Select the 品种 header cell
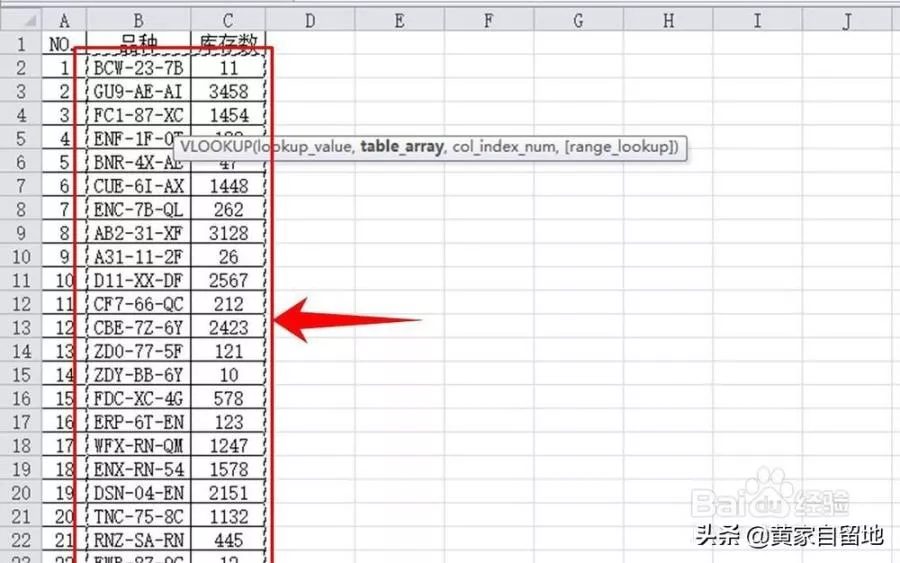The height and width of the screenshot is (563, 900). coord(138,45)
